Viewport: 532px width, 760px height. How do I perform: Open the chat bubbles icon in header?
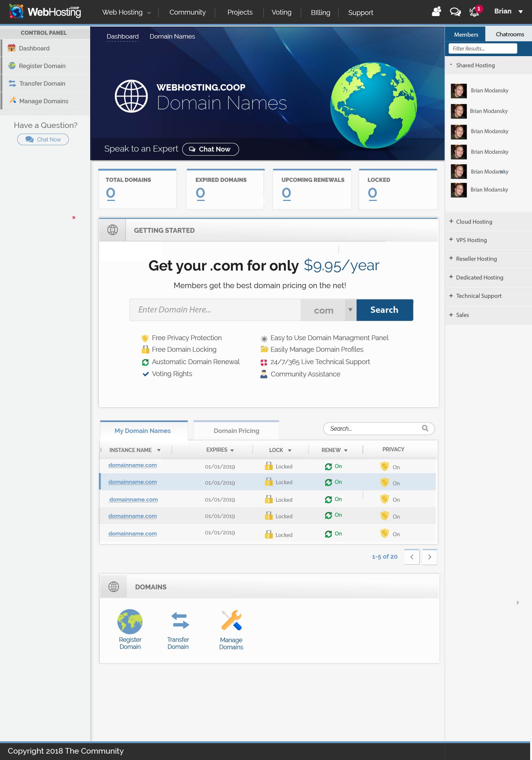(x=455, y=12)
